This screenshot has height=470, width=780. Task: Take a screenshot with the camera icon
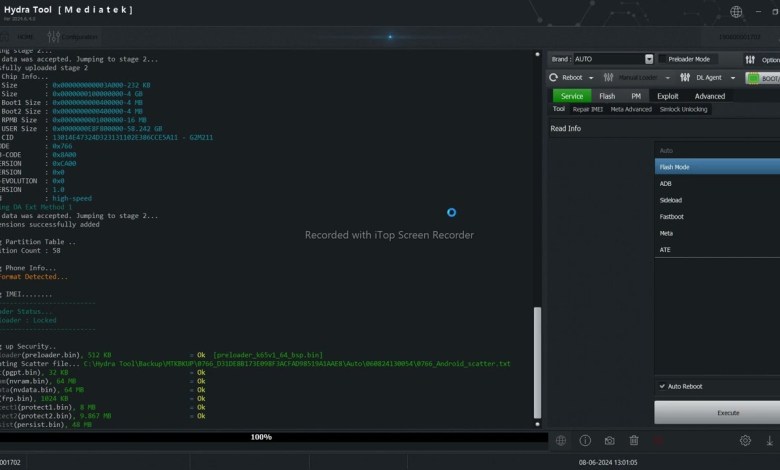(x=609, y=440)
